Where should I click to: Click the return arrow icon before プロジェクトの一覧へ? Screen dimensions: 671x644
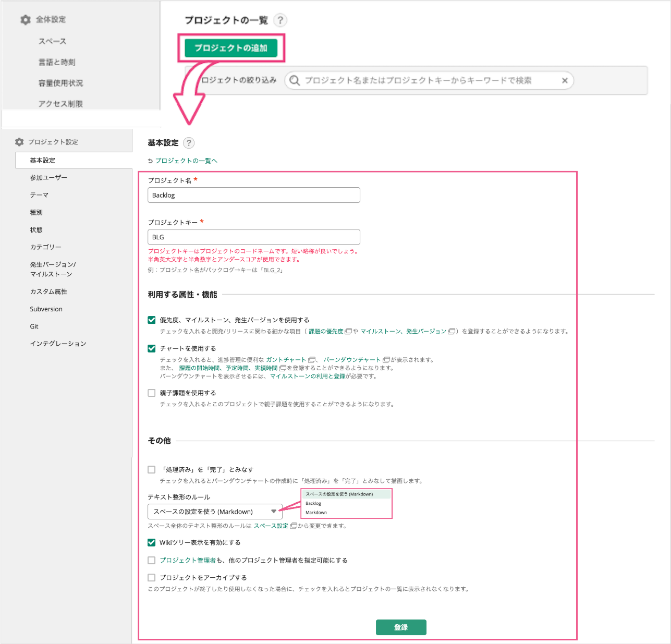tap(150, 161)
